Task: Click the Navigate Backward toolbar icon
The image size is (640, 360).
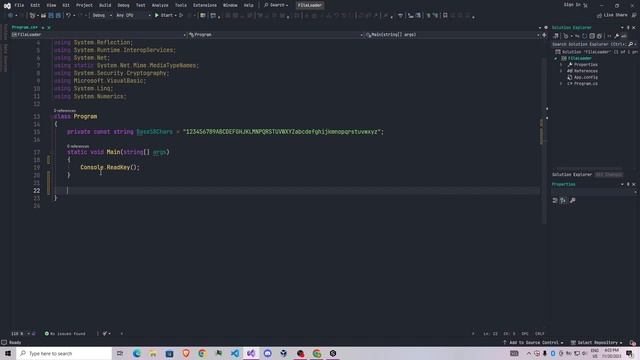Action: point(10,16)
